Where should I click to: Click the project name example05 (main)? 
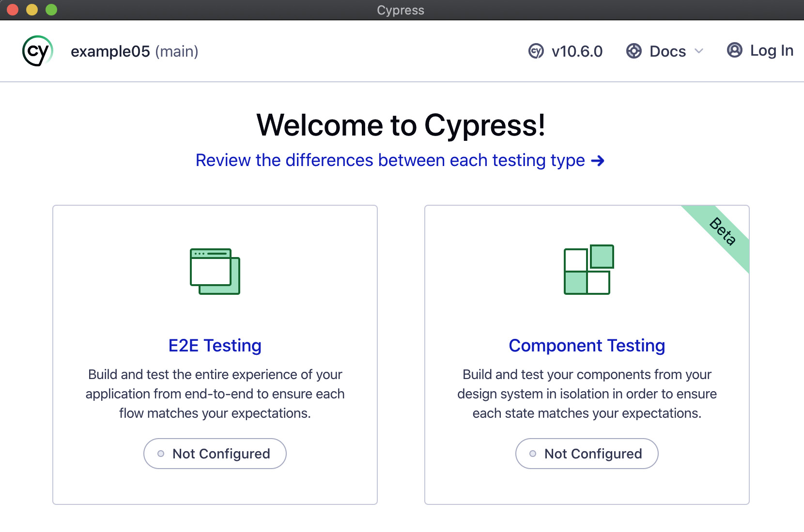point(135,51)
